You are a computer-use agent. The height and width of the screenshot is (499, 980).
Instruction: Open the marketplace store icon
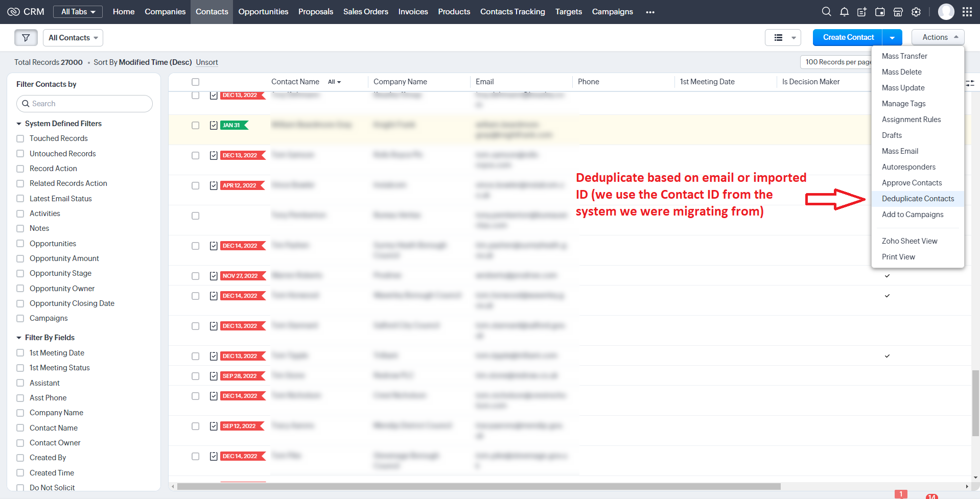click(x=898, y=12)
